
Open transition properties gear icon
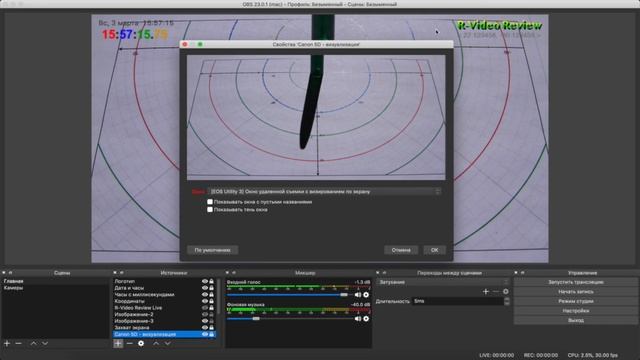(506, 291)
